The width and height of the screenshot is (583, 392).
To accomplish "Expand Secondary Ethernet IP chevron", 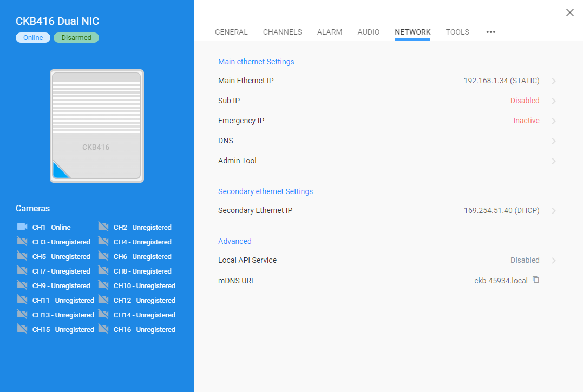I will [554, 211].
